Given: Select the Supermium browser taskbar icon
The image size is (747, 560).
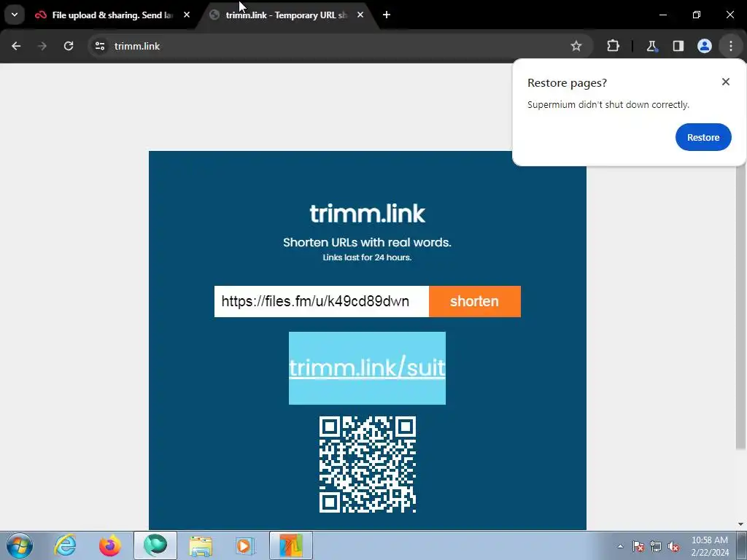Looking at the screenshot, I should pyautogui.click(x=155, y=545).
